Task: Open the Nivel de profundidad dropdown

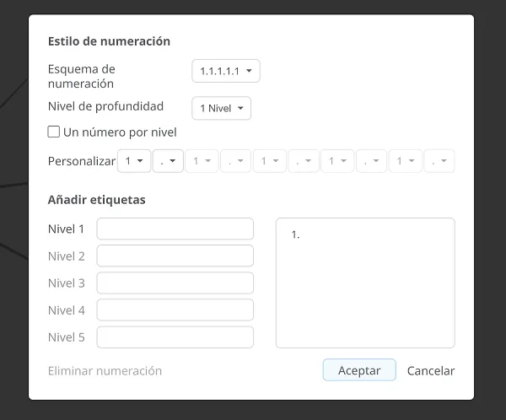Action: 221,108
